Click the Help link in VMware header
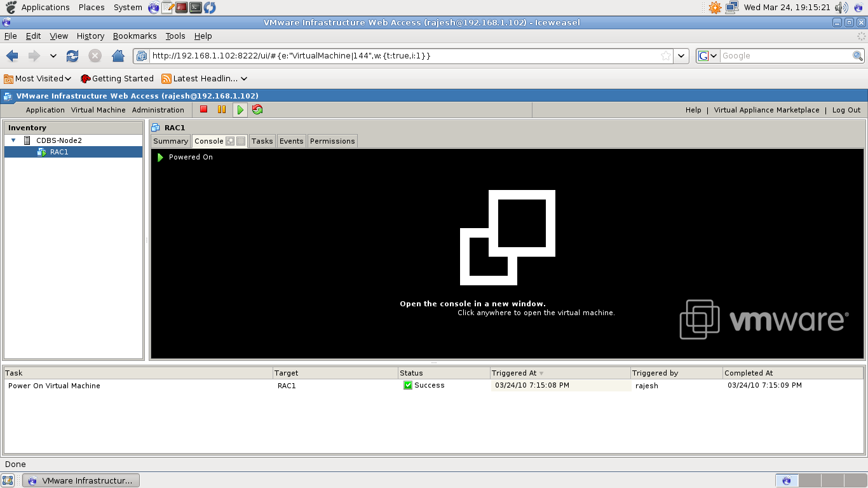868x488 pixels. (x=693, y=110)
